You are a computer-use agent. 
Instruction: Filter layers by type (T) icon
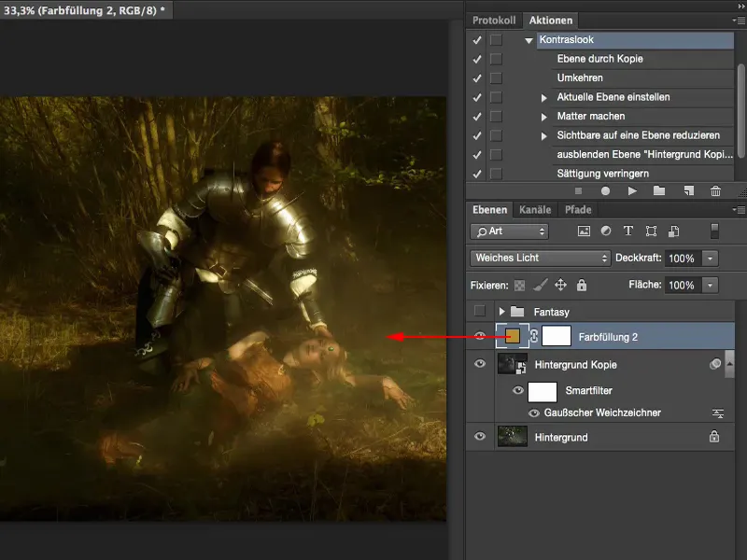pyautogui.click(x=627, y=231)
